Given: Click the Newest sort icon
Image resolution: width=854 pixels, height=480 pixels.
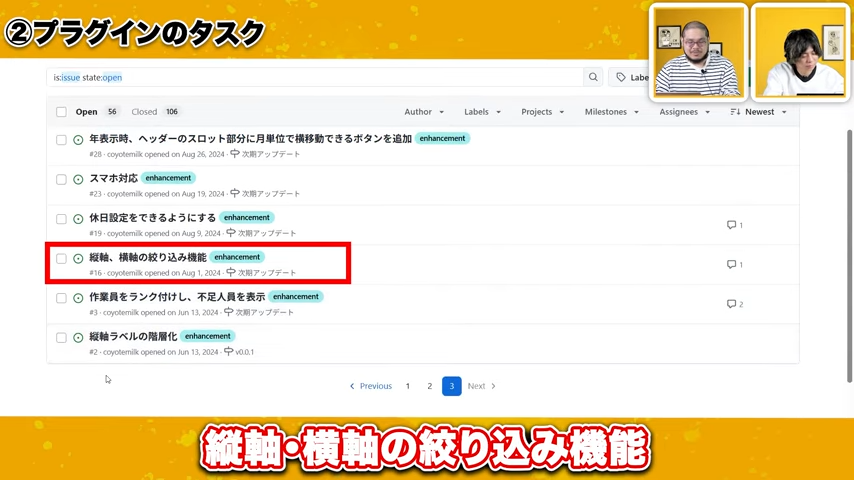Looking at the screenshot, I should coord(735,112).
